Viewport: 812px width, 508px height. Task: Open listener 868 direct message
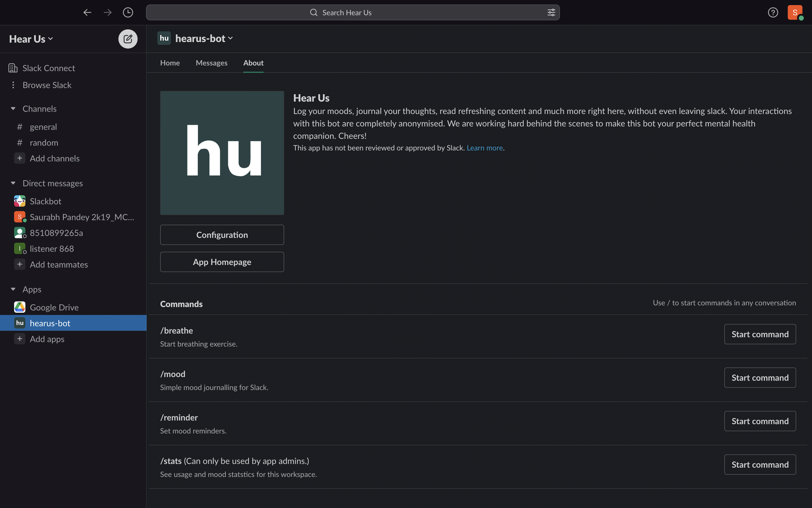tap(73, 249)
